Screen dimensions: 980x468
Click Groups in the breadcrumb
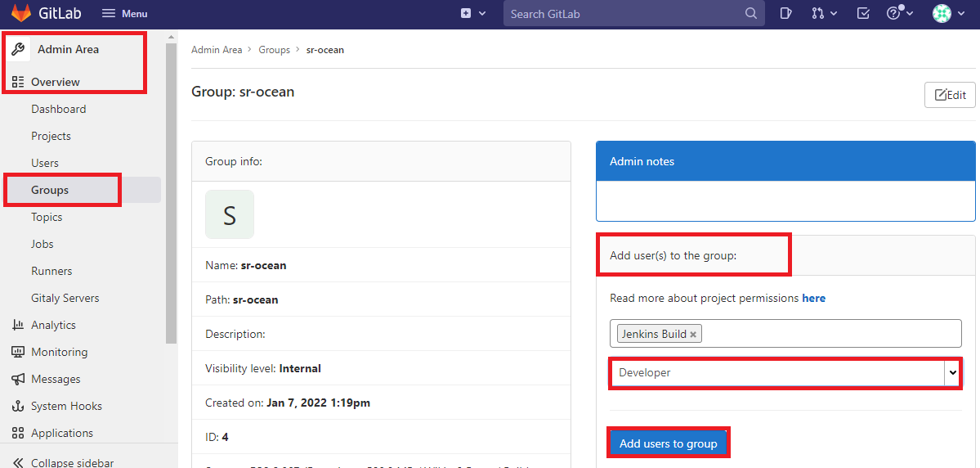pos(275,49)
